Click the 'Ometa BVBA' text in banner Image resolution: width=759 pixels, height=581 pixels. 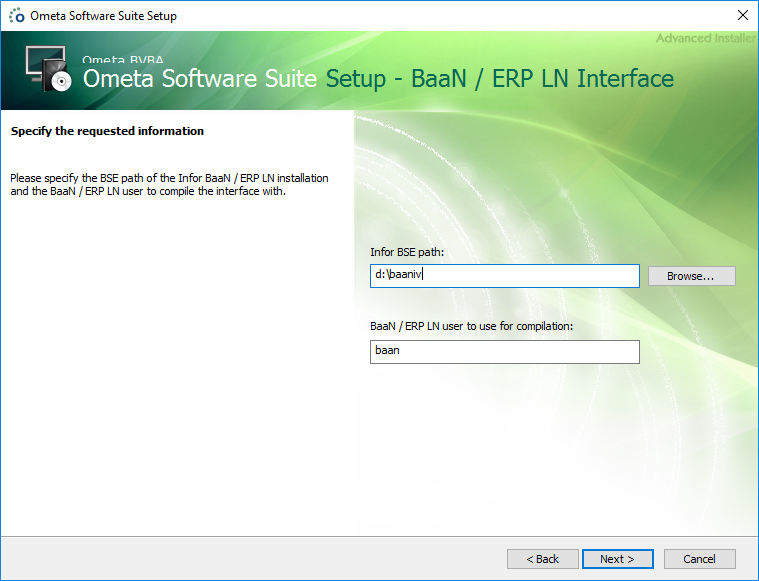click(x=122, y=60)
